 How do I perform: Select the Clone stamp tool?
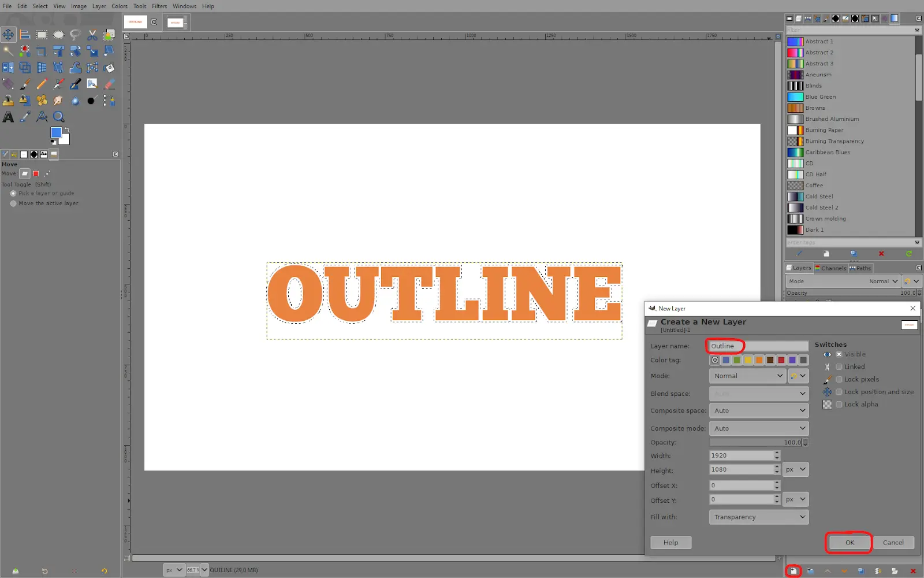(x=8, y=101)
